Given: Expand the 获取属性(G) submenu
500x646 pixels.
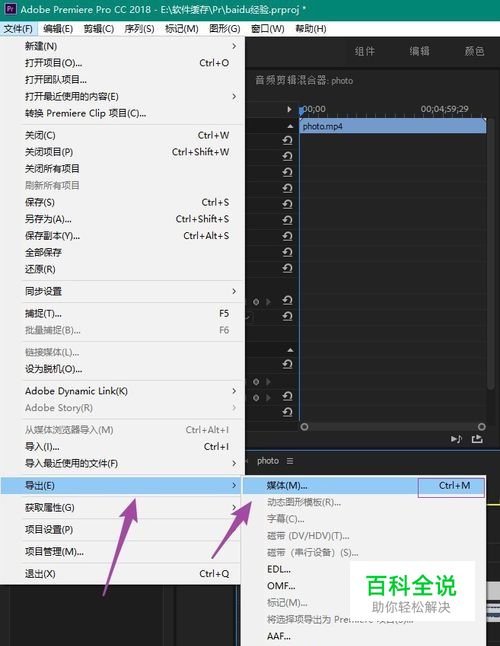Looking at the screenshot, I should [x=122, y=508].
